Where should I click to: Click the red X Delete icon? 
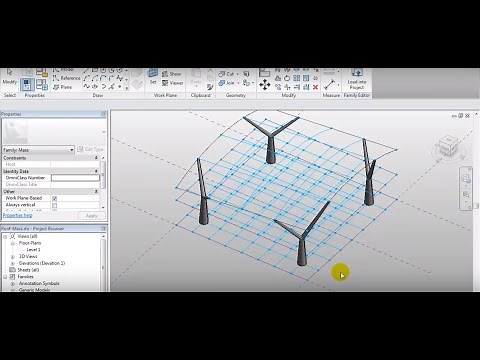click(315, 87)
